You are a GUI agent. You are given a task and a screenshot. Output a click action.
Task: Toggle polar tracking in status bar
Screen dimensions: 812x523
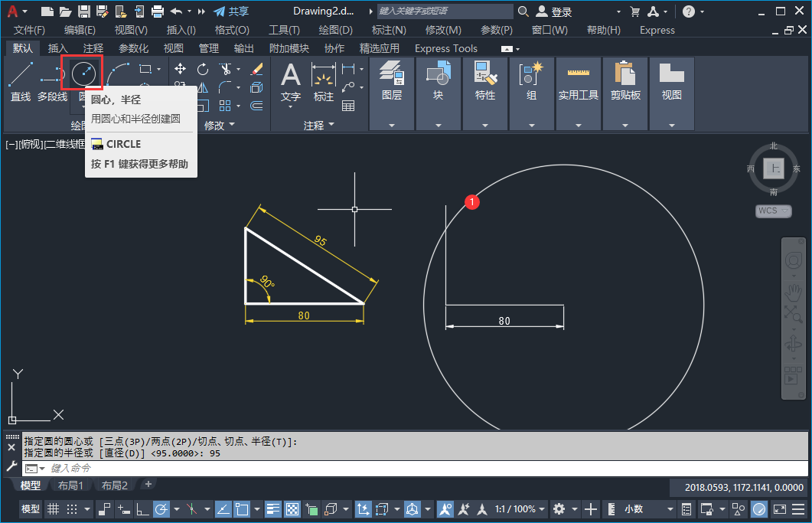pyautogui.click(x=161, y=509)
